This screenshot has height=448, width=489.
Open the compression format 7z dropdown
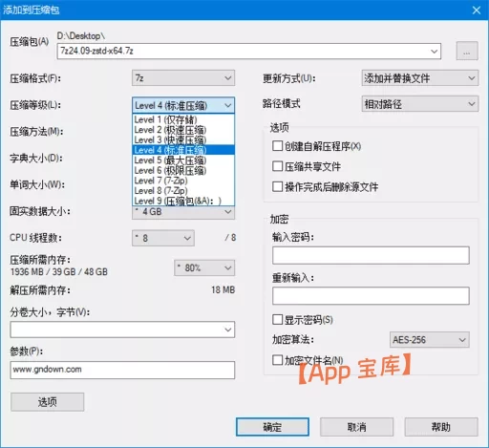[183, 78]
